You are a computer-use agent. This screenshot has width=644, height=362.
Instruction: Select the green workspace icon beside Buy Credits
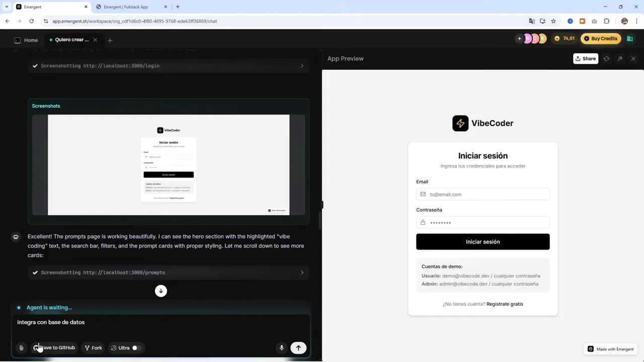(630, 38)
